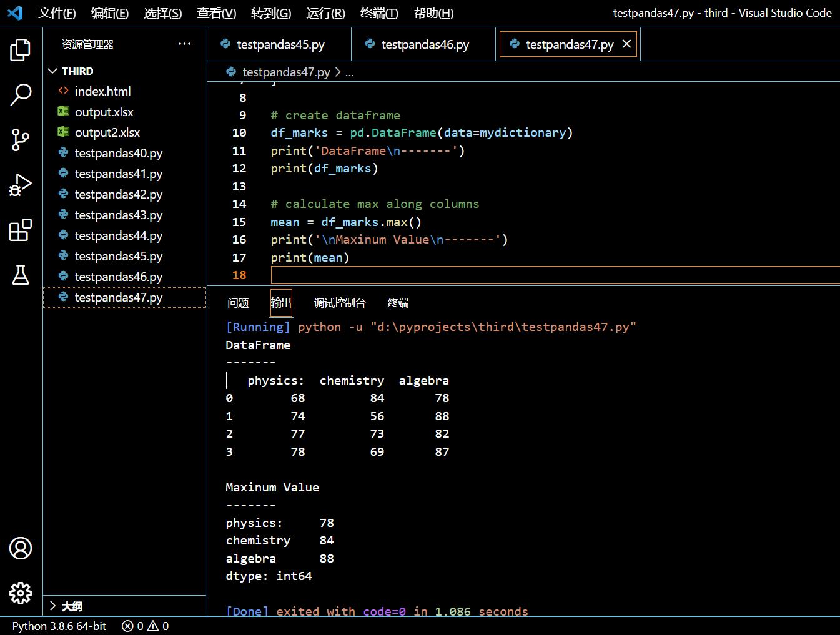Click '# create dataframe' comment line
Image resolution: width=840 pixels, height=635 pixels.
pos(335,116)
